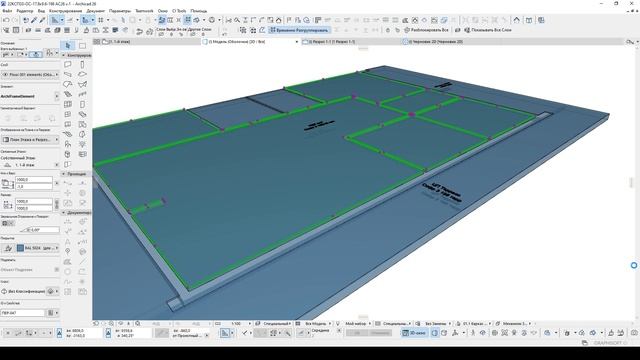
Task: Open the Мой набор dropdown in the bottom bar
Action: point(358,323)
